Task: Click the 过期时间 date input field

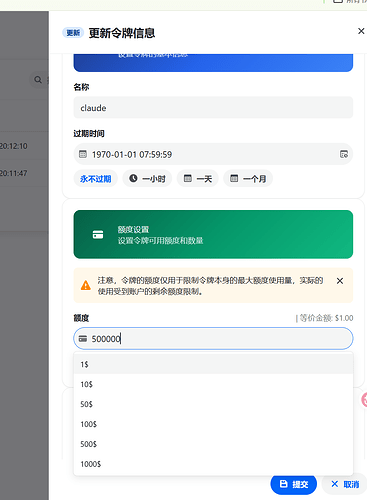Action: tap(213, 154)
